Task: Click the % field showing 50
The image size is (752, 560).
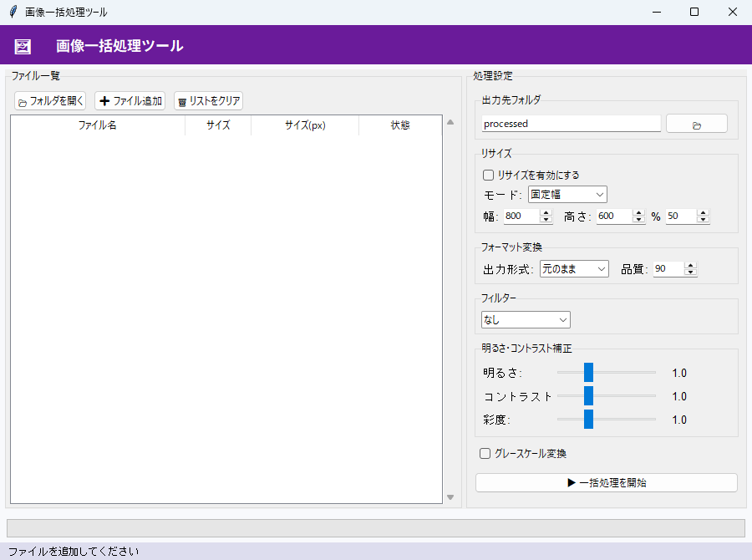Action: point(682,216)
